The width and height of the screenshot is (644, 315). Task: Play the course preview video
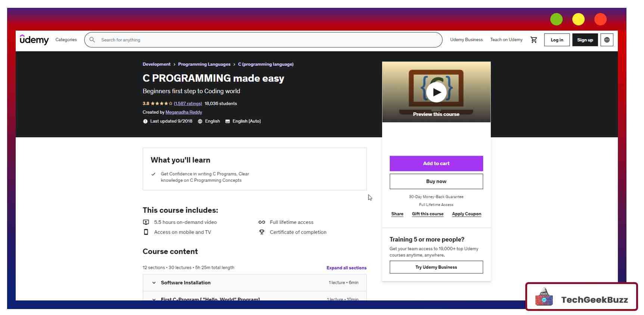pyautogui.click(x=436, y=92)
